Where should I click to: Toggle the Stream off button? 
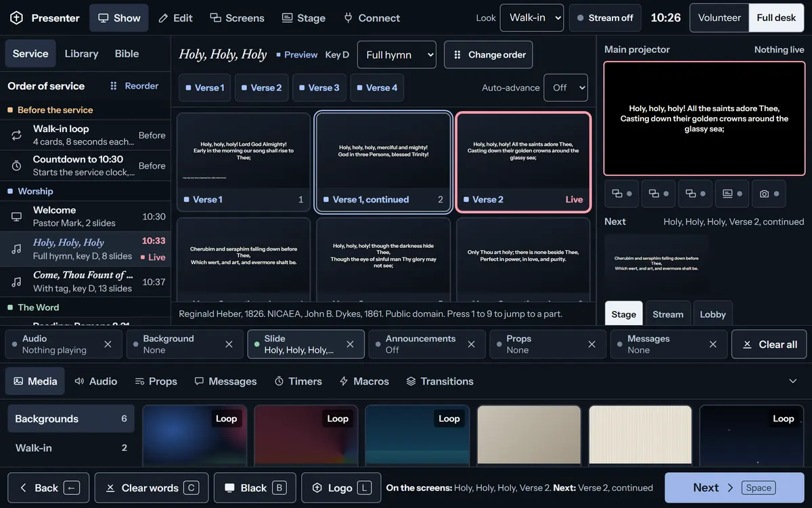[606, 18]
